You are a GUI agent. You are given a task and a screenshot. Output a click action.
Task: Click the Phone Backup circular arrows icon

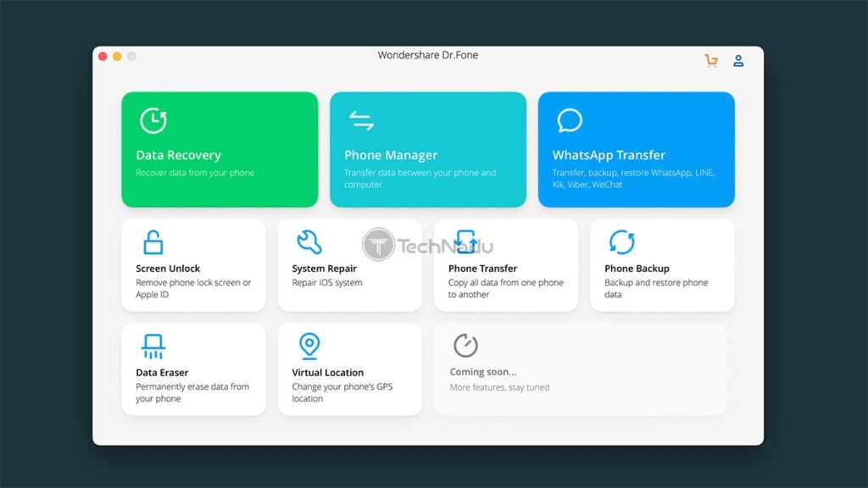point(621,242)
